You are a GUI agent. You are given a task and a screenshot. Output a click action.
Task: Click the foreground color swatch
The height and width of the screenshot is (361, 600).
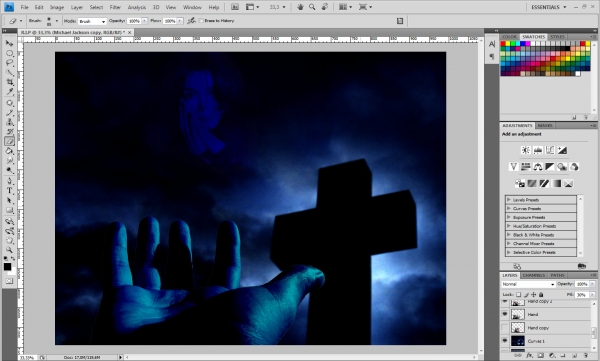pos(7,267)
